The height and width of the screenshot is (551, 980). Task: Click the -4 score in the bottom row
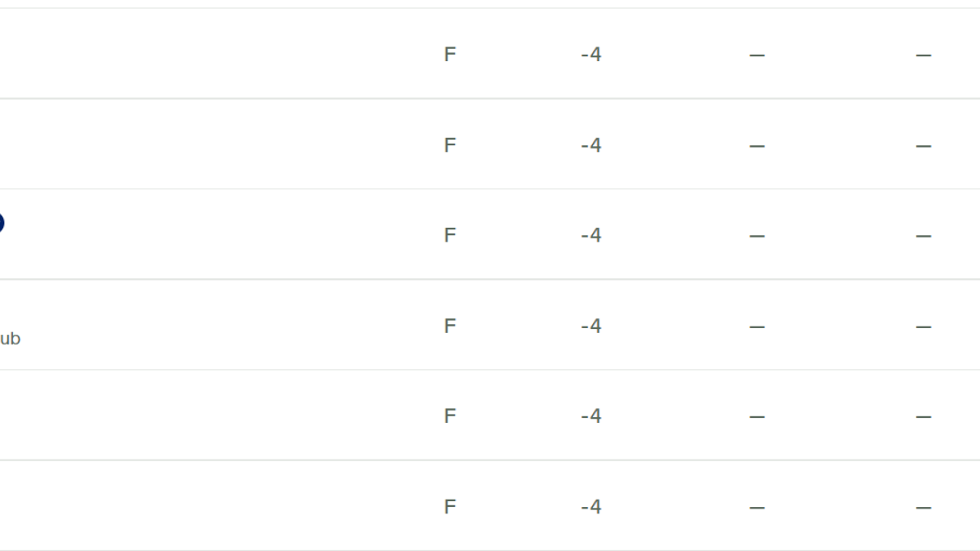[x=591, y=506]
